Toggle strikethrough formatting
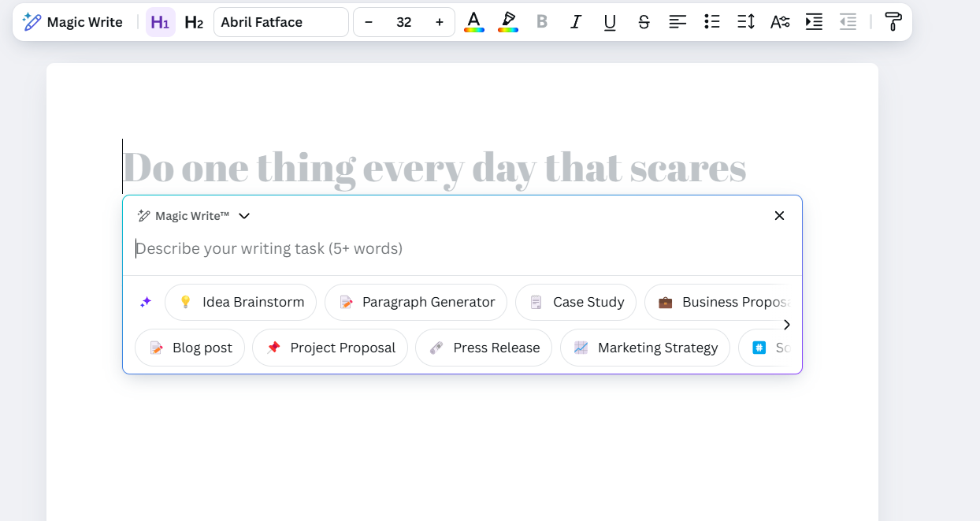The height and width of the screenshot is (521, 980). 644,22
